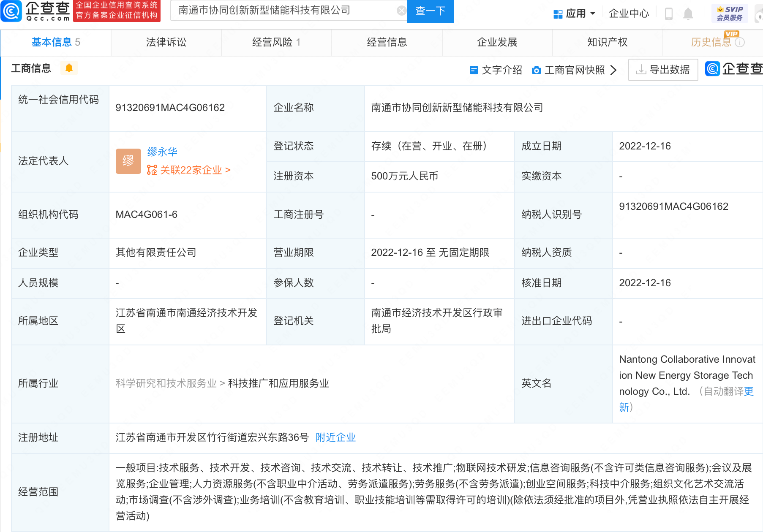Open legal representative 缪永华 link
The image size is (763, 532).
pyautogui.click(x=162, y=152)
